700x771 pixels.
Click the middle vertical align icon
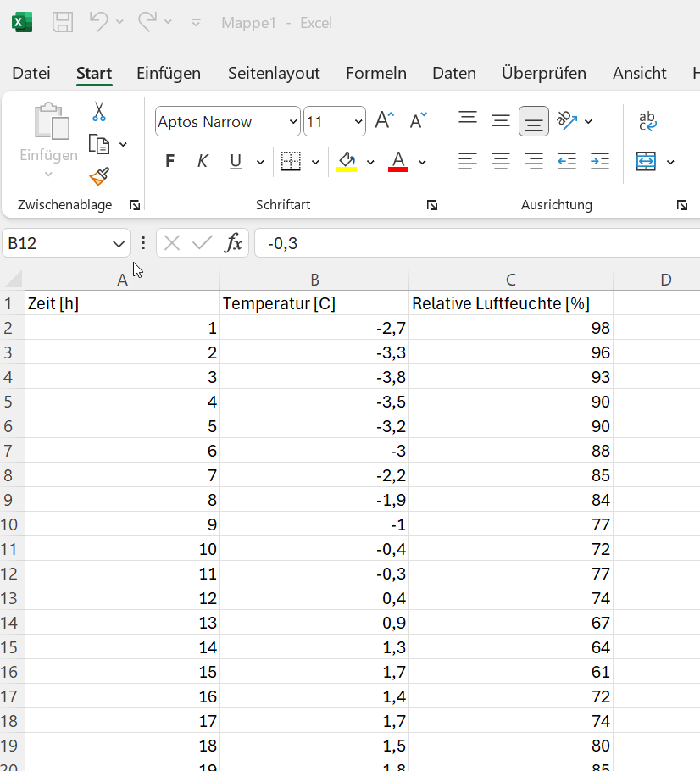click(x=501, y=120)
